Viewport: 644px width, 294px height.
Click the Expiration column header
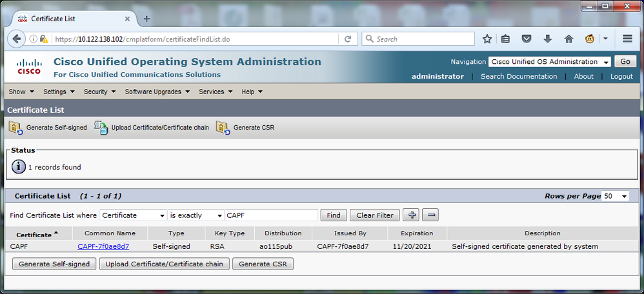417,233
